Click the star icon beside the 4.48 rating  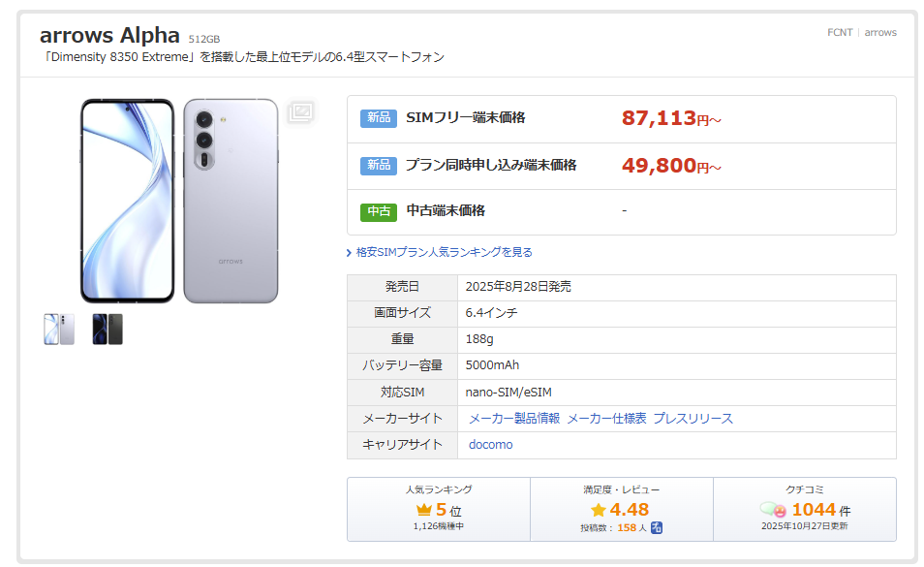coord(599,510)
